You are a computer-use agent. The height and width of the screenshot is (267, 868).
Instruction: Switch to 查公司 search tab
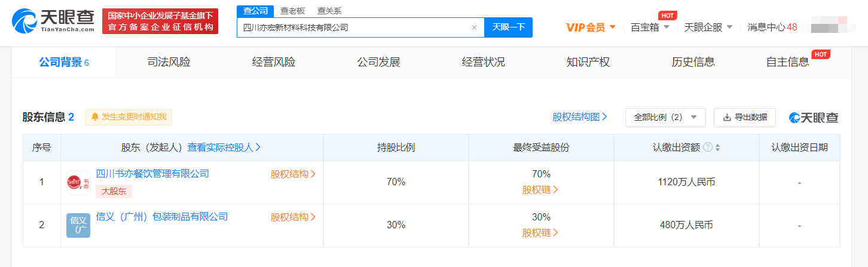click(255, 11)
